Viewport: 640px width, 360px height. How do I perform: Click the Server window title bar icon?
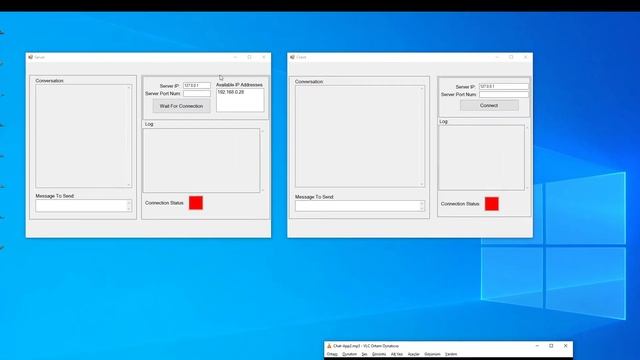[31, 57]
